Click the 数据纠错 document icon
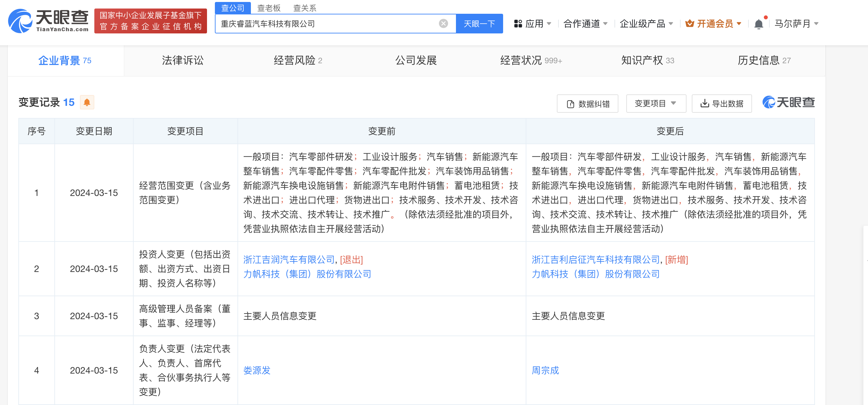 570,104
